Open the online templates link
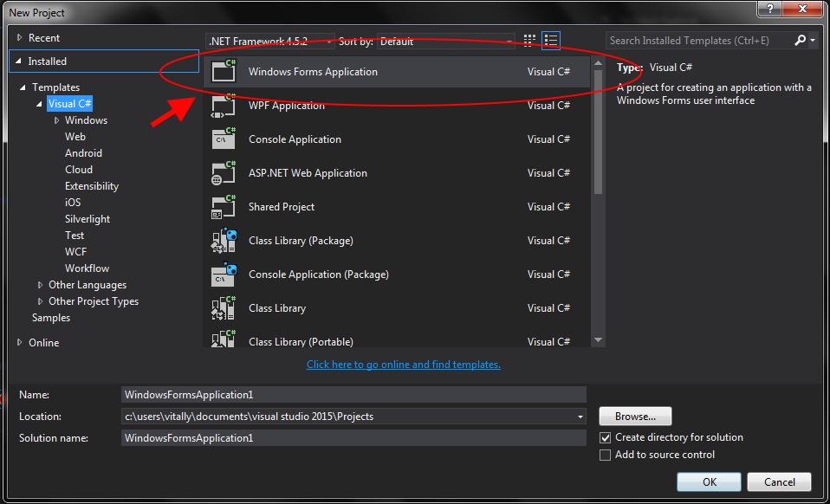The height and width of the screenshot is (504, 830). 404,365
